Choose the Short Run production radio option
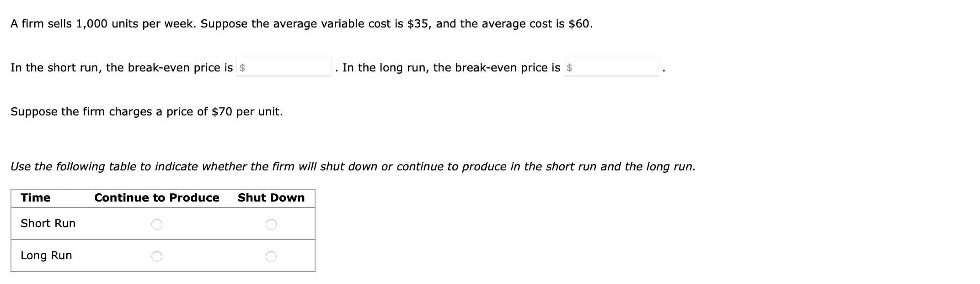This screenshot has height=284, width=980. [x=157, y=224]
